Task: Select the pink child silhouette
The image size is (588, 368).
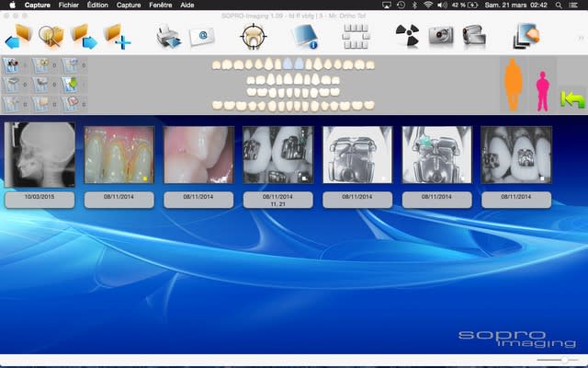Action: click(x=543, y=92)
